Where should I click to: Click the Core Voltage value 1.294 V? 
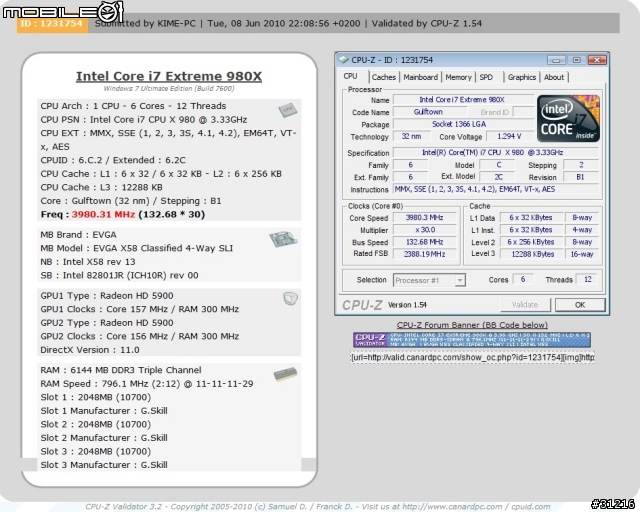click(509, 136)
